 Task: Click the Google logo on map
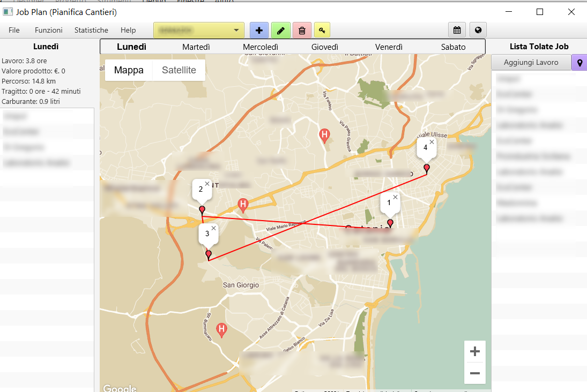click(120, 388)
